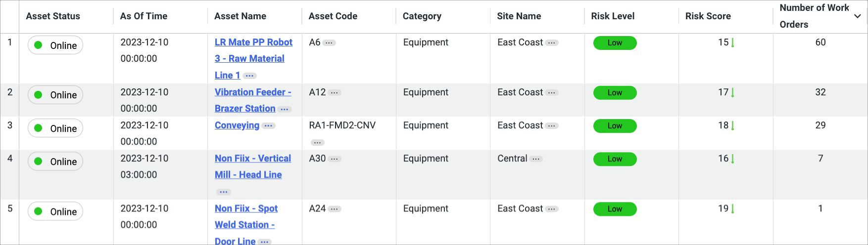Open LR Mate PP Robot asset link
Image resolution: width=868 pixels, height=245 pixels.
(x=253, y=59)
